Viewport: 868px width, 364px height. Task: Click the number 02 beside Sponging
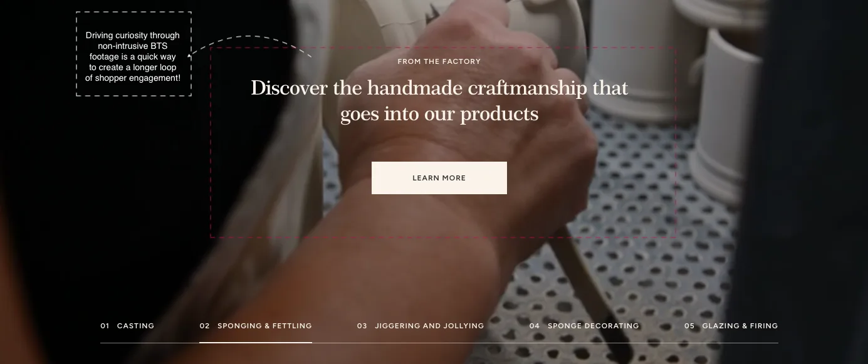[x=204, y=326]
